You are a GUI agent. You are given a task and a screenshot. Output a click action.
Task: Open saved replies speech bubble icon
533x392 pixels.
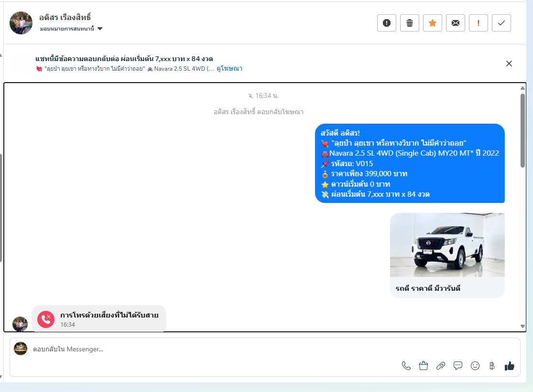pyautogui.click(x=458, y=366)
